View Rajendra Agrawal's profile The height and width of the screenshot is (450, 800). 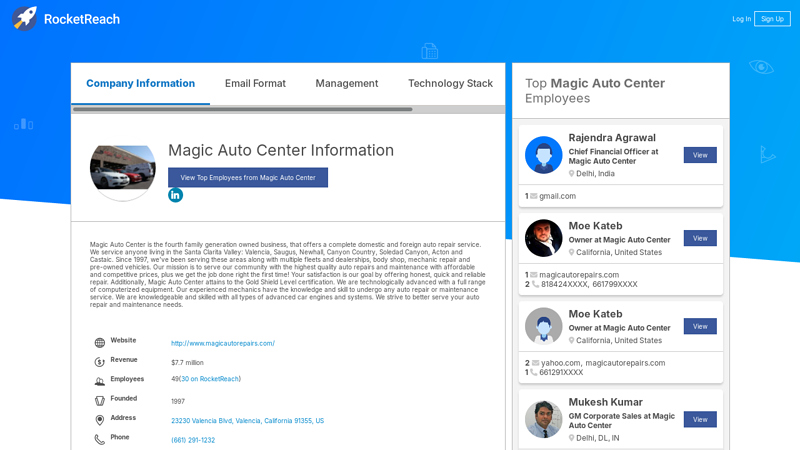pyautogui.click(x=700, y=155)
